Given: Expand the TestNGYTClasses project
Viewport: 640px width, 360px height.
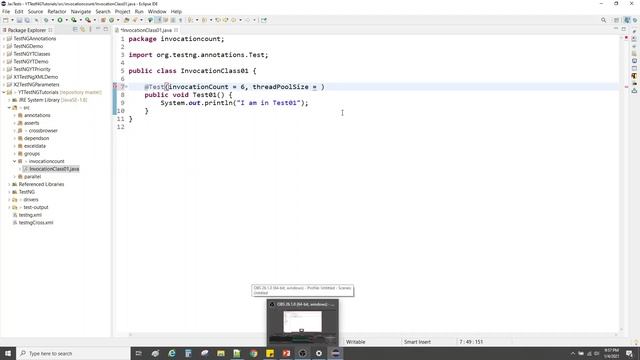Looking at the screenshot, I should [4, 54].
